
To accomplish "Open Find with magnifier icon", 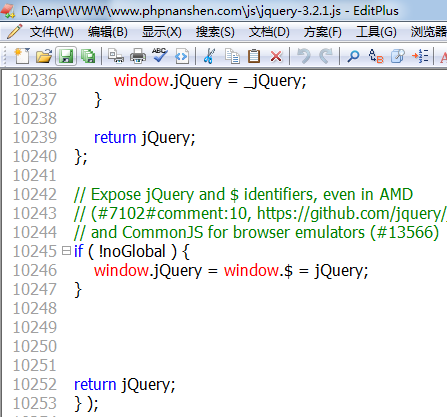I will pos(353,56).
